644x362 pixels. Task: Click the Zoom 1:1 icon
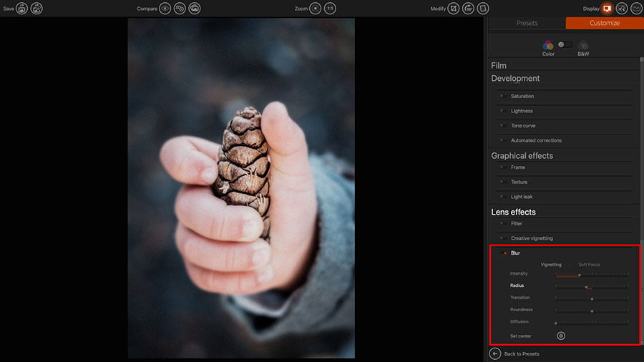click(330, 8)
